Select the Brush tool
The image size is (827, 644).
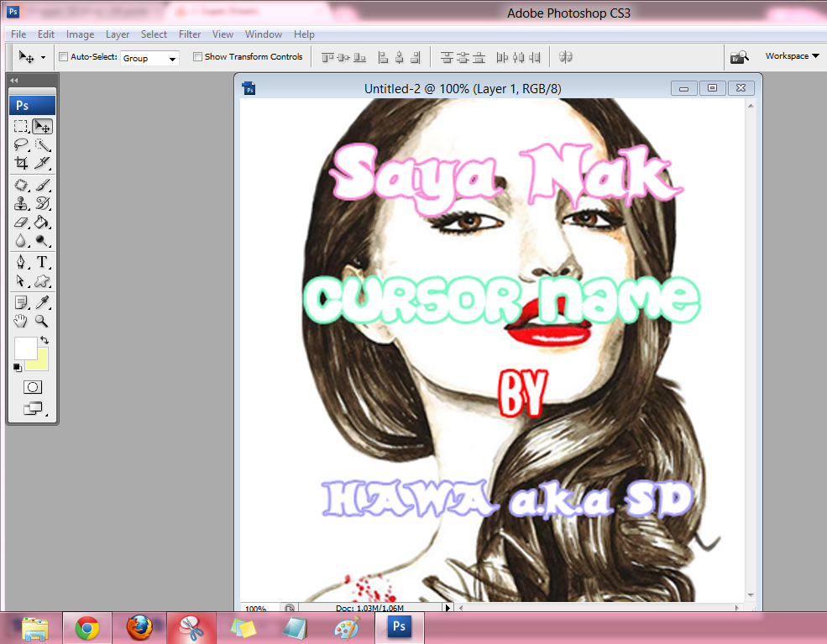pos(42,185)
